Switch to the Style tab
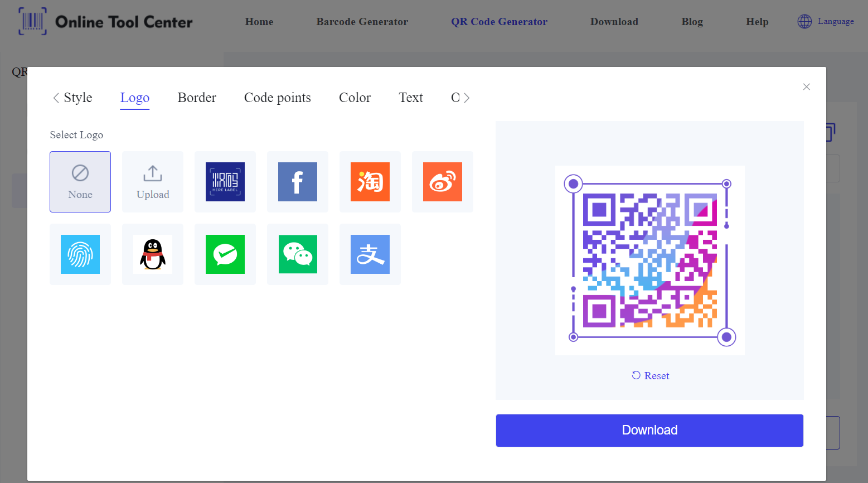The height and width of the screenshot is (483, 868). 78,98
